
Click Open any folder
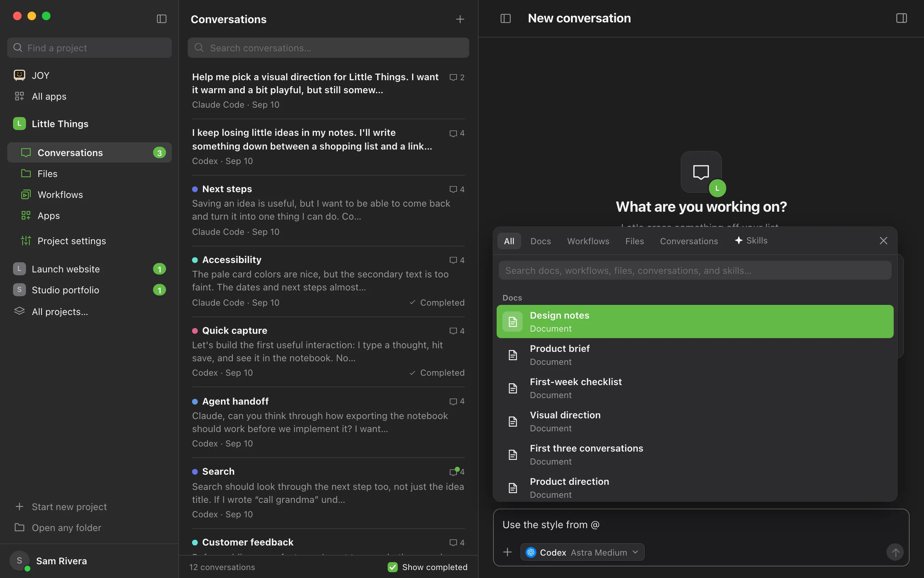pos(58,527)
